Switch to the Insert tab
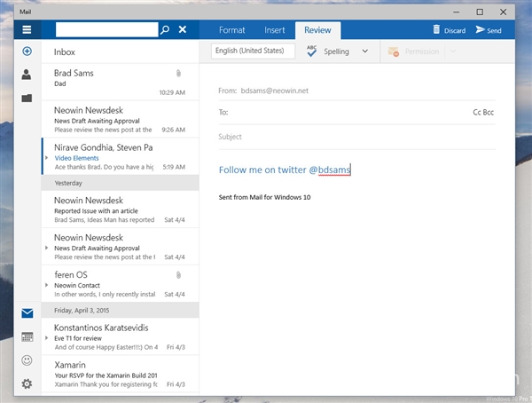 275,30
